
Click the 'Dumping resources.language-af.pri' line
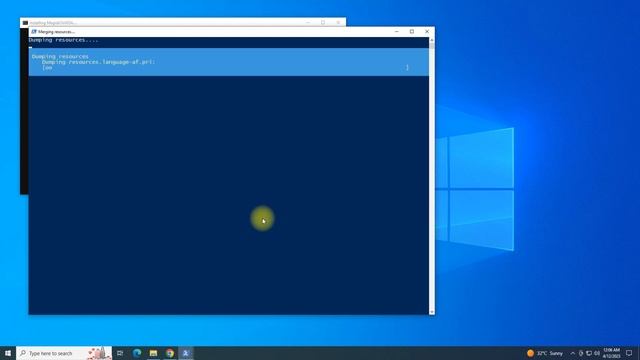[98, 62]
